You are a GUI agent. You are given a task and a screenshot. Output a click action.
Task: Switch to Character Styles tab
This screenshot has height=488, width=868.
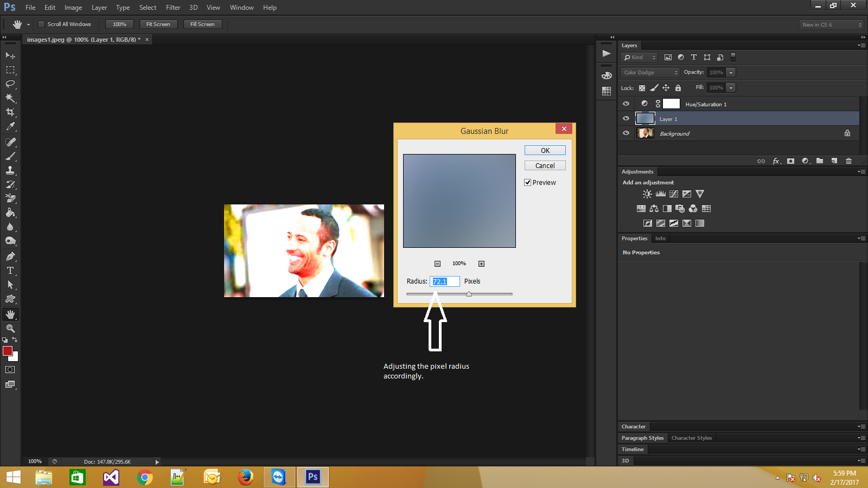[x=692, y=438]
